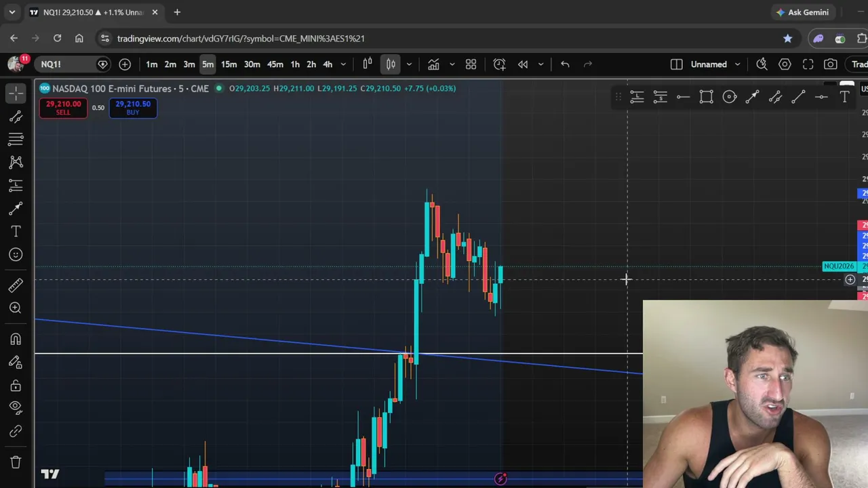Switch to the 3m timeframe
The width and height of the screenshot is (868, 488).
click(189, 64)
